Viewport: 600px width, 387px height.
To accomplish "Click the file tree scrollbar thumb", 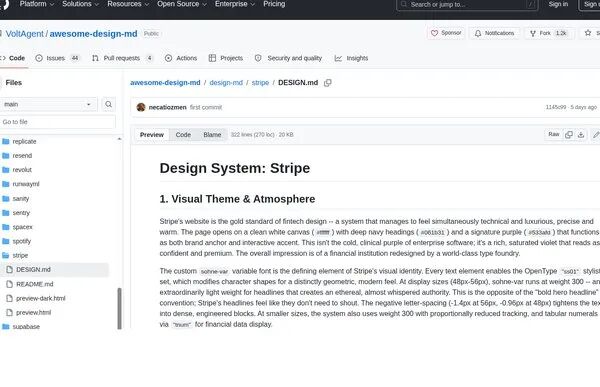I will pos(119,308).
